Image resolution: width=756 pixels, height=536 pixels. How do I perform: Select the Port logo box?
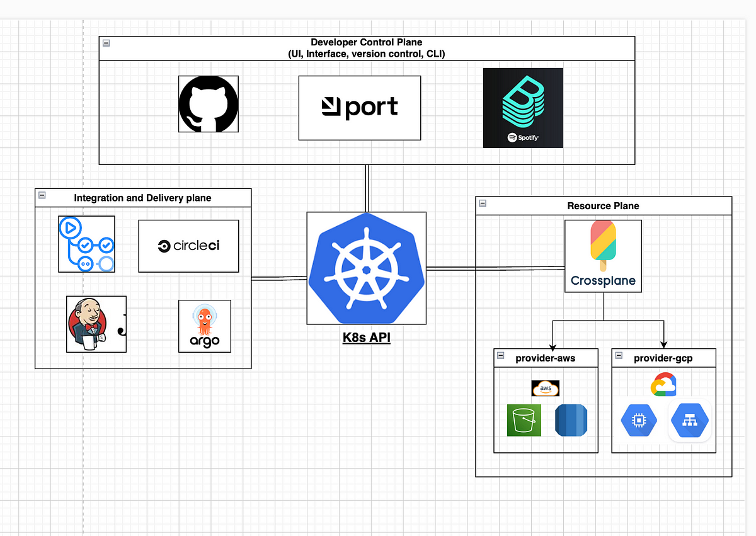click(359, 108)
